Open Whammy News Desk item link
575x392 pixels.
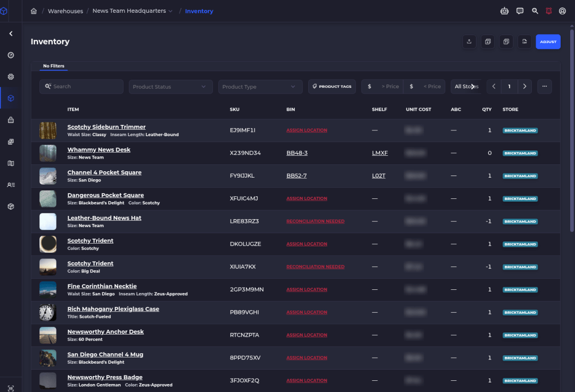tap(98, 149)
